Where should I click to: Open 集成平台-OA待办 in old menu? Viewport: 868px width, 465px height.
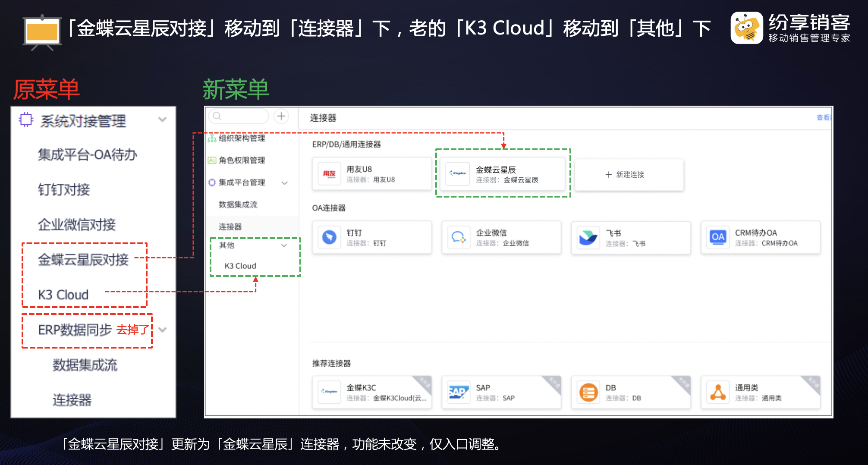tap(88, 154)
